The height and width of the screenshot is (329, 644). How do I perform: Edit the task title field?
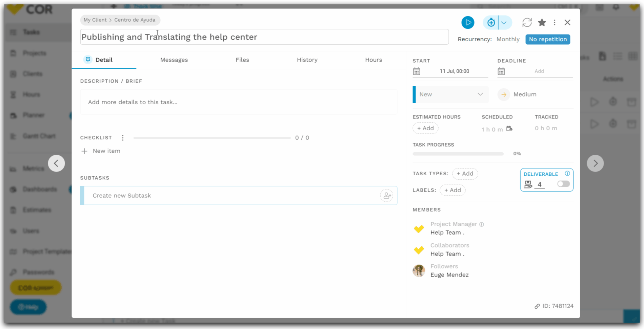click(x=264, y=37)
